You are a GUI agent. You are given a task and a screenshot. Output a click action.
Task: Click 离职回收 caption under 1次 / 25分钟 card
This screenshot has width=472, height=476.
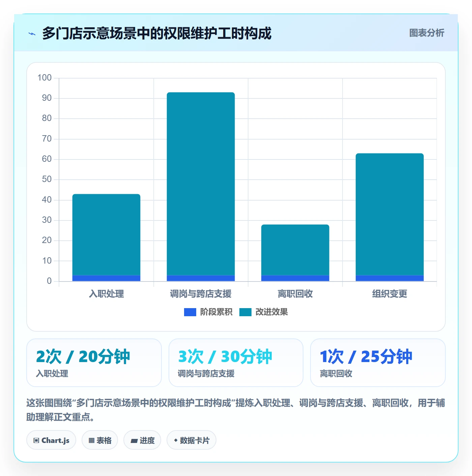(336, 374)
